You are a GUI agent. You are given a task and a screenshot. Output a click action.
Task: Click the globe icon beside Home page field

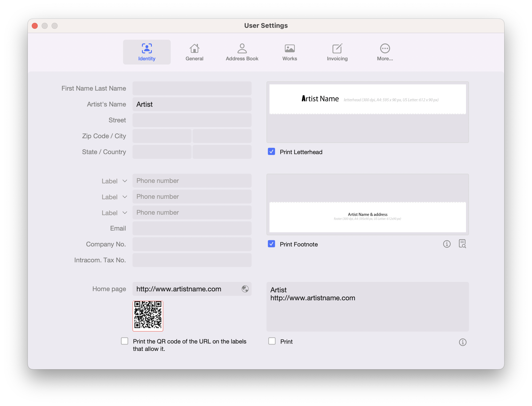(245, 289)
